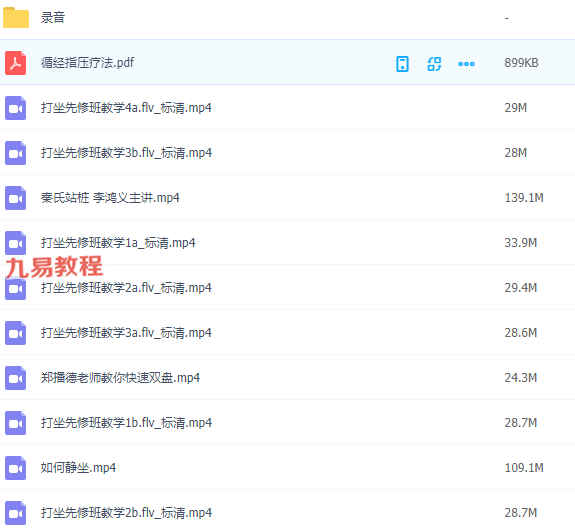
Task: Open 打坐先修班教学1b.flv_标清.mp4
Action: [x=126, y=423]
